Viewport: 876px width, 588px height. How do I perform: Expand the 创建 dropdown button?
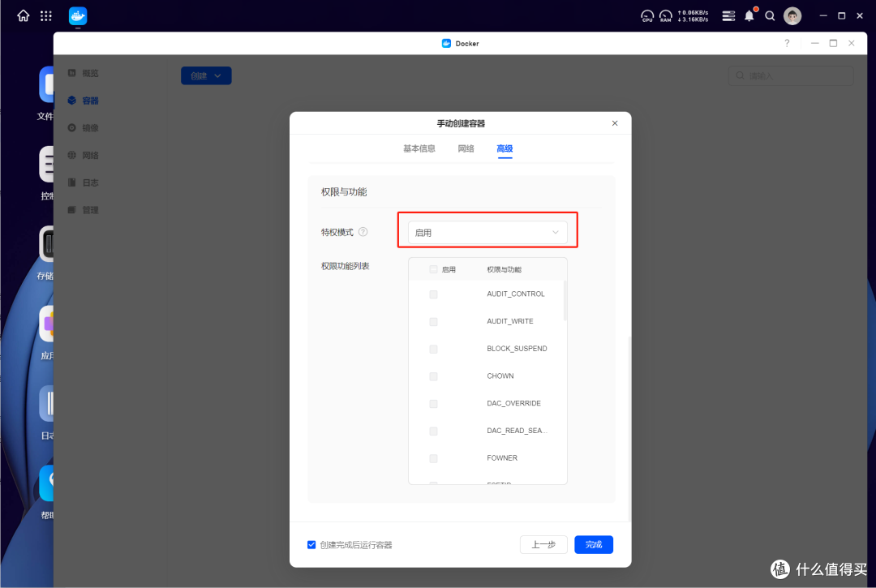pyautogui.click(x=206, y=76)
